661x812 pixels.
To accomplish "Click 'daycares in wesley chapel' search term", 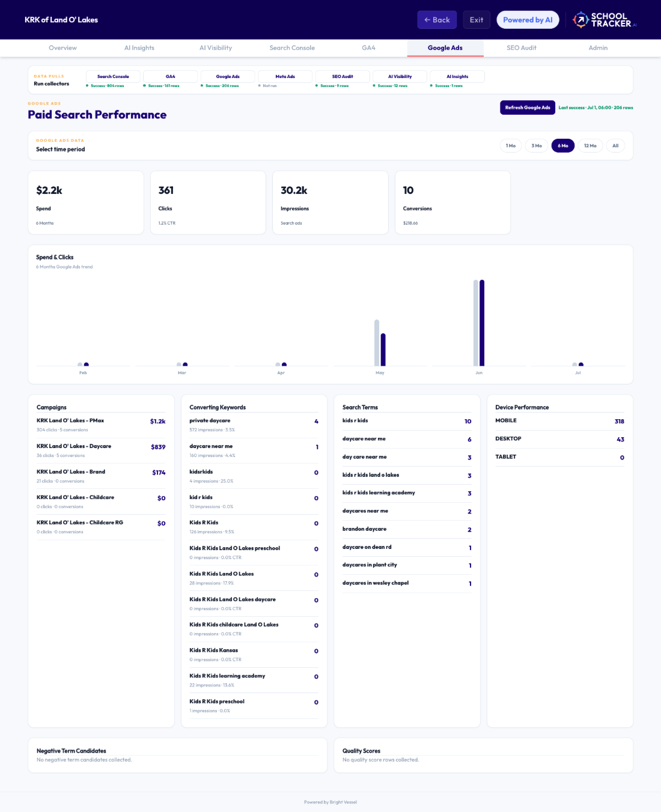I will tap(407, 583).
